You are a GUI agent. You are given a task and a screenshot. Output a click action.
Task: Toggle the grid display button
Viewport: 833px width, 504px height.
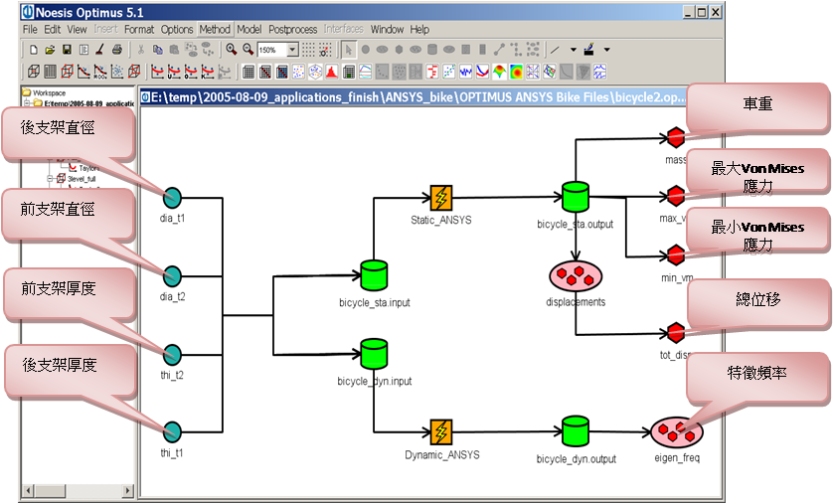click(x=309, y=49)
